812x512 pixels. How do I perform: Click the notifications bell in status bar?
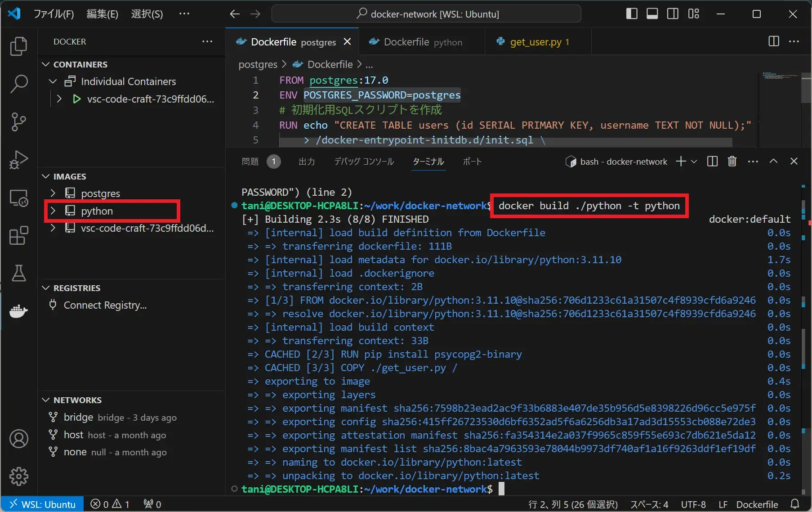pos(795,504)
